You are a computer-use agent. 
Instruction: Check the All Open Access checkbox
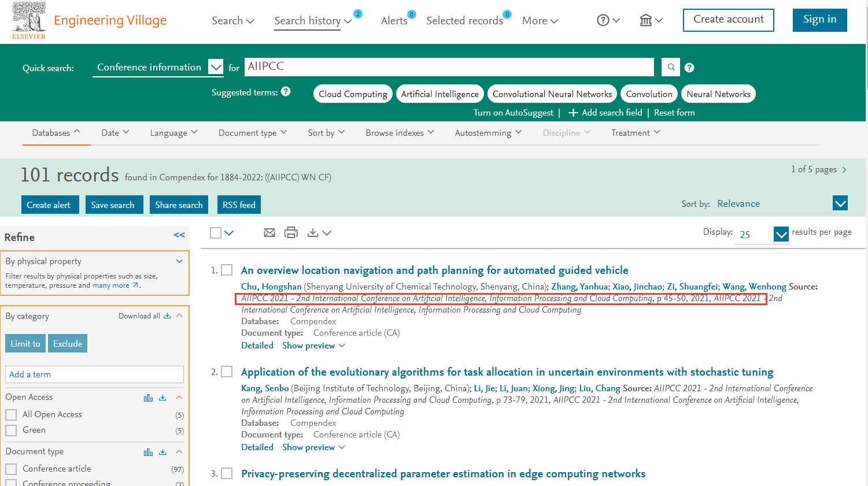[11, 415]
